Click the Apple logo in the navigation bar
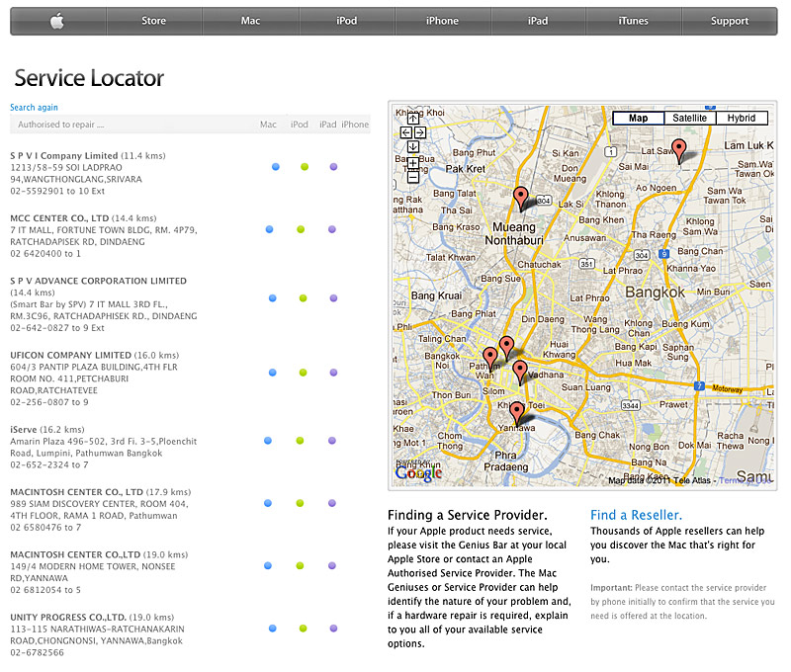 (x=57, y=21)
